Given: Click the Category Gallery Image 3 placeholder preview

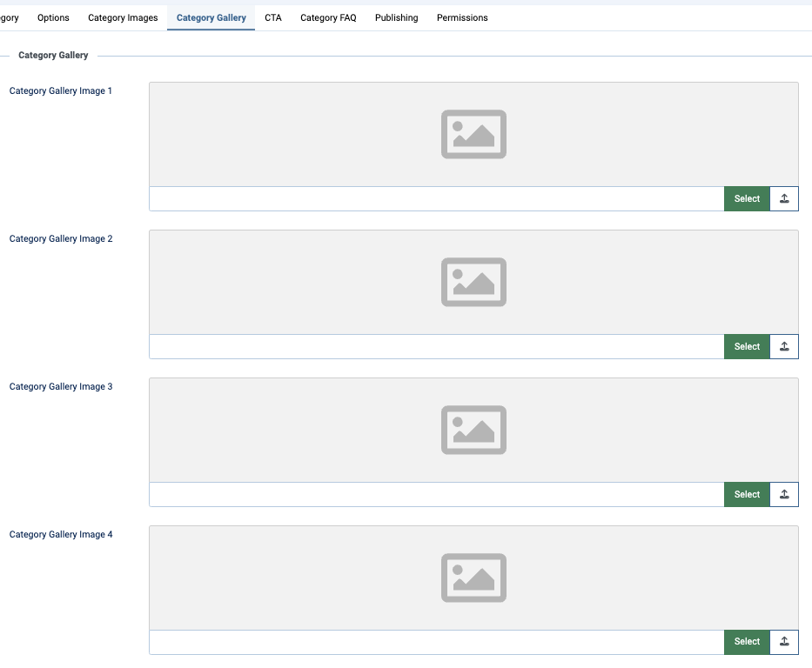Looking at the screenshot, I should (x=473, y=430).
